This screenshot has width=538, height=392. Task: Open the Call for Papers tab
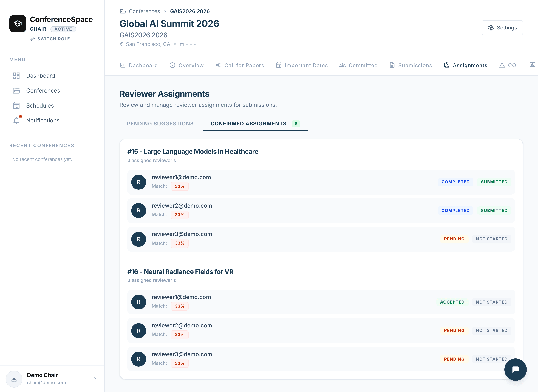[240, 65]
